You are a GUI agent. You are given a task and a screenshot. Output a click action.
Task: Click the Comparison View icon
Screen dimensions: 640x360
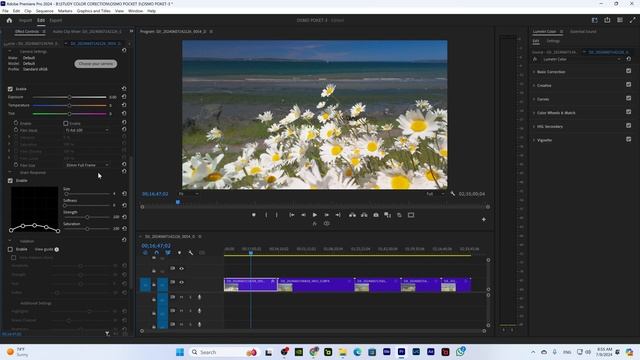[387, 215]
